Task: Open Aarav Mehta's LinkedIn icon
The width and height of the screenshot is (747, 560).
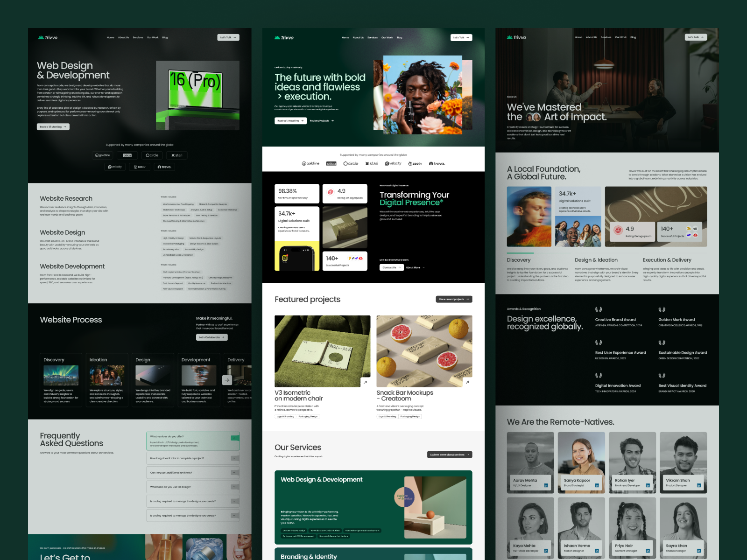Action: click(x=546, y=485)
